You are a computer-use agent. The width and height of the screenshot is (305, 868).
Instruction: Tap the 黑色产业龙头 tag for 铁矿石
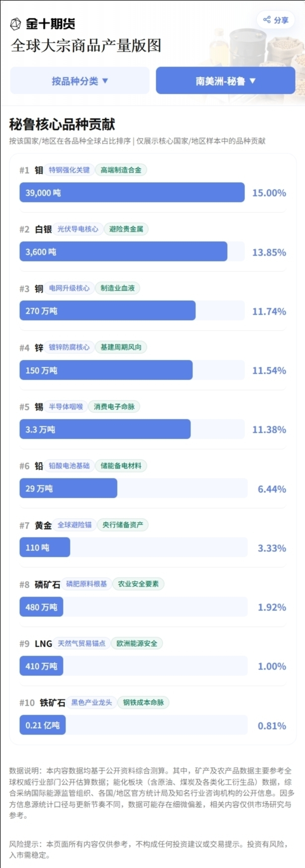click(92, 702)
